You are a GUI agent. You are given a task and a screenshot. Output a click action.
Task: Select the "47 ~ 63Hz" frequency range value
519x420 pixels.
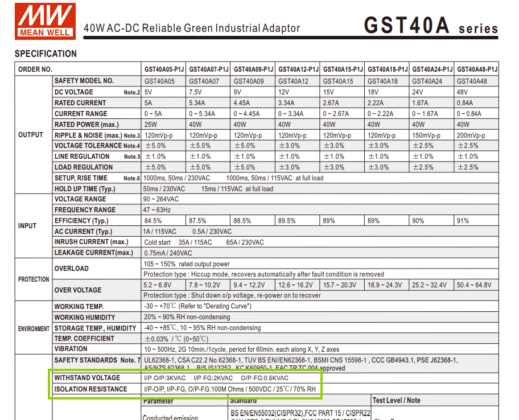pos(157,210)
